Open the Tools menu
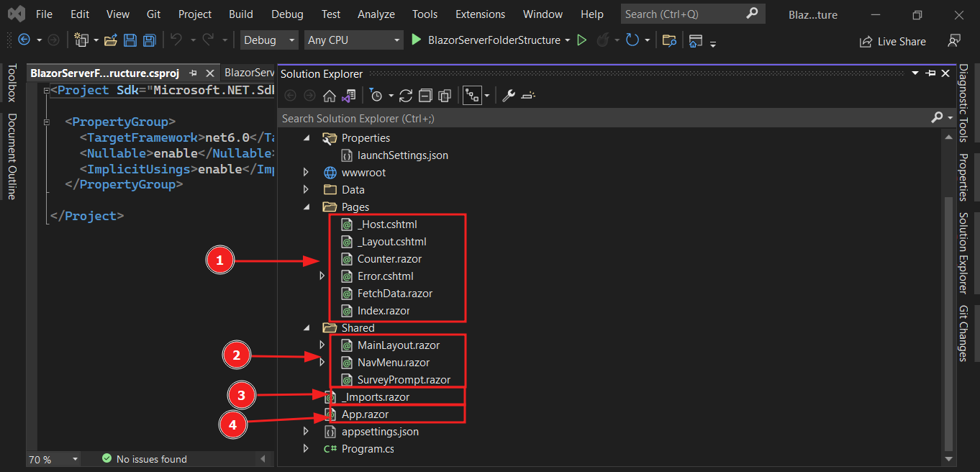980x472 pixels. 425,14
